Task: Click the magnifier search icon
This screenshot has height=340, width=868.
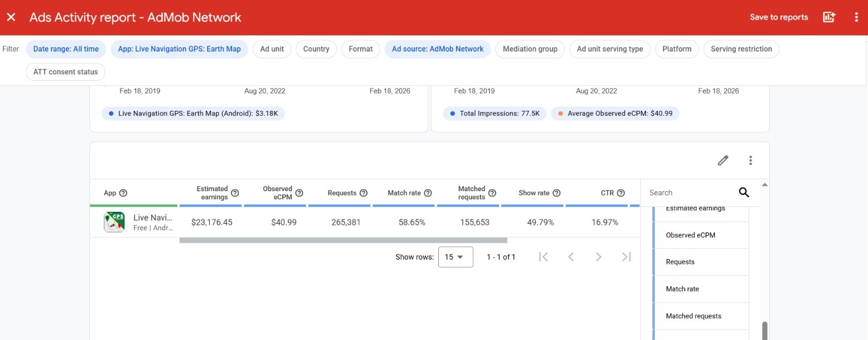Action: click(x=744, y=192)
